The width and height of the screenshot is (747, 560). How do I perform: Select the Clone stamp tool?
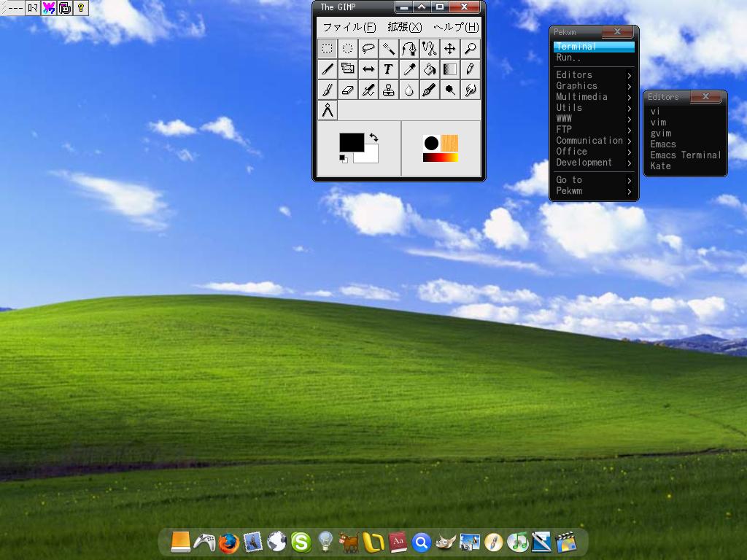pyautogui.click(x=389, y=90)
